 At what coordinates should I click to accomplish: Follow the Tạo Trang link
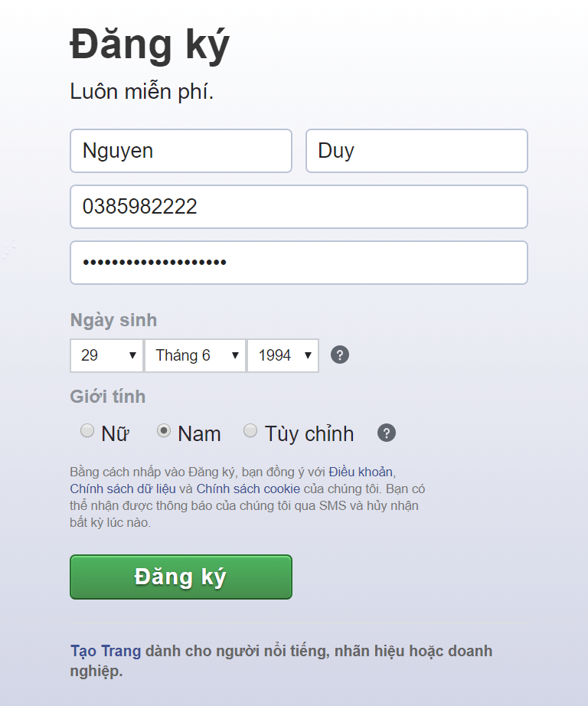coord(106,651)
